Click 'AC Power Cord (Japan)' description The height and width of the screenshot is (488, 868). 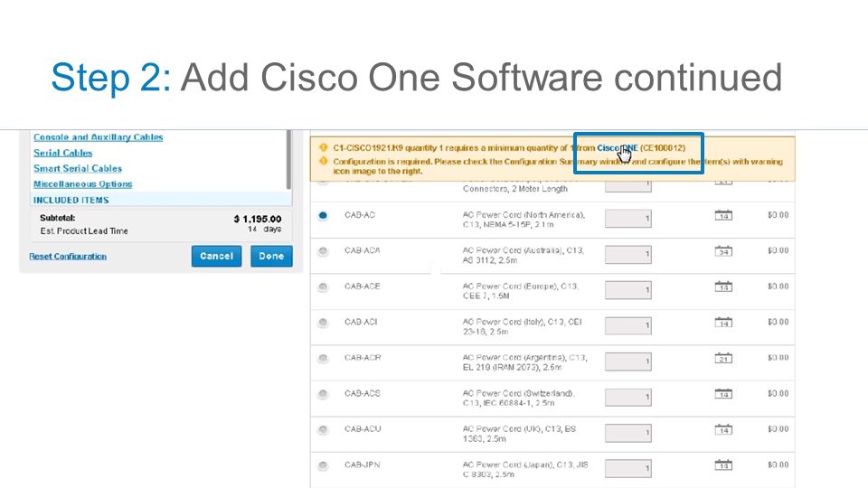click(x=525, y=469)
